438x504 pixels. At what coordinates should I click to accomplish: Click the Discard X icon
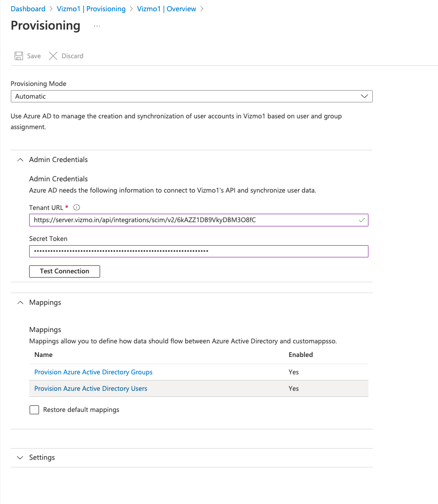click(x=53, y=55)
